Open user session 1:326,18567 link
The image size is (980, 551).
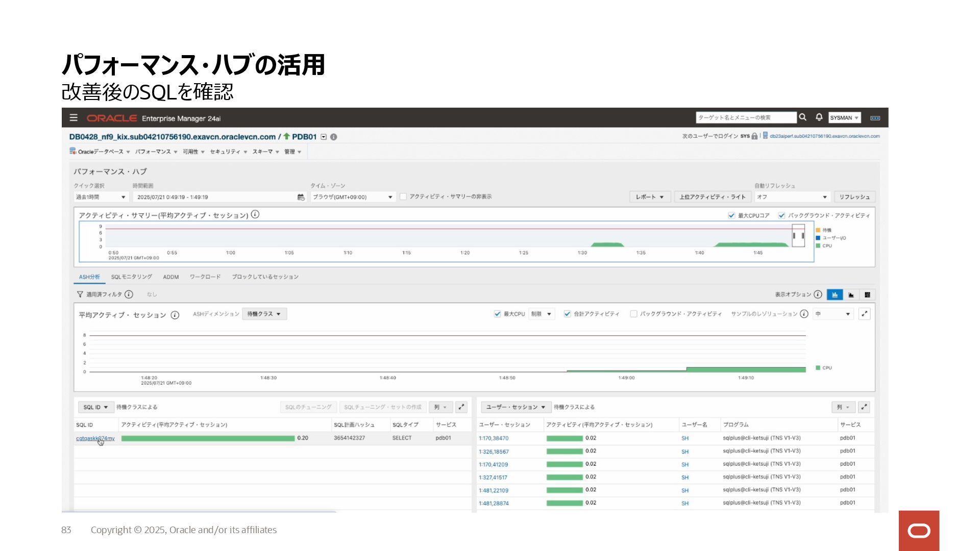[x=494, y=452]
